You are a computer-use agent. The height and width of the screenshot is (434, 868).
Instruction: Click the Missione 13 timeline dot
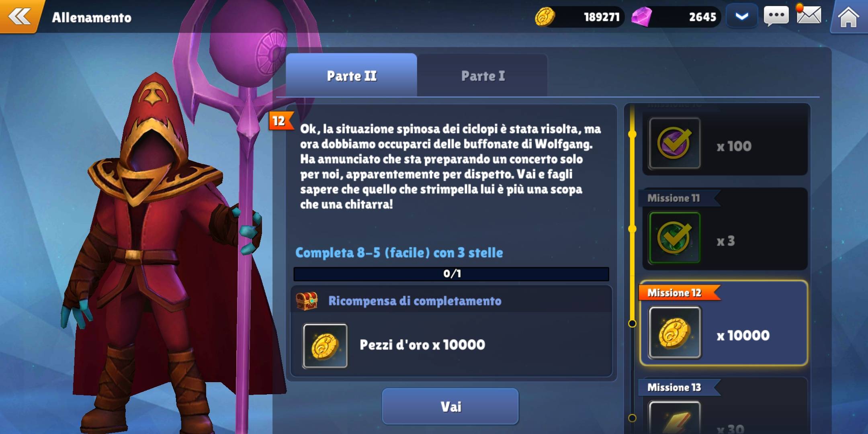click(x=632, y=418)
